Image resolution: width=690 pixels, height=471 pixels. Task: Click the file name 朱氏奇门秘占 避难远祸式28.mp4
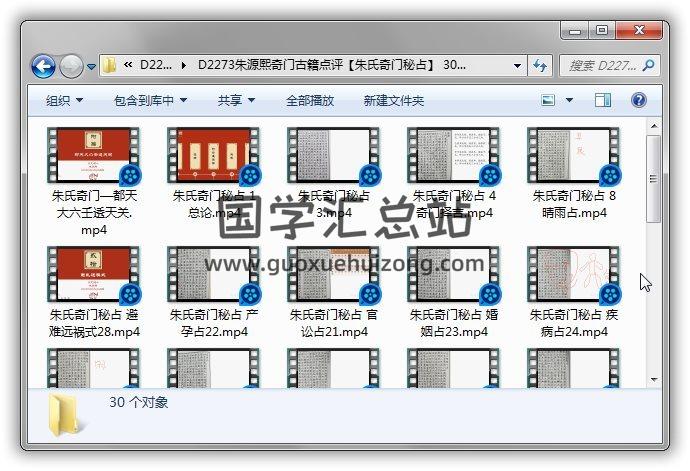click(94, 323)
